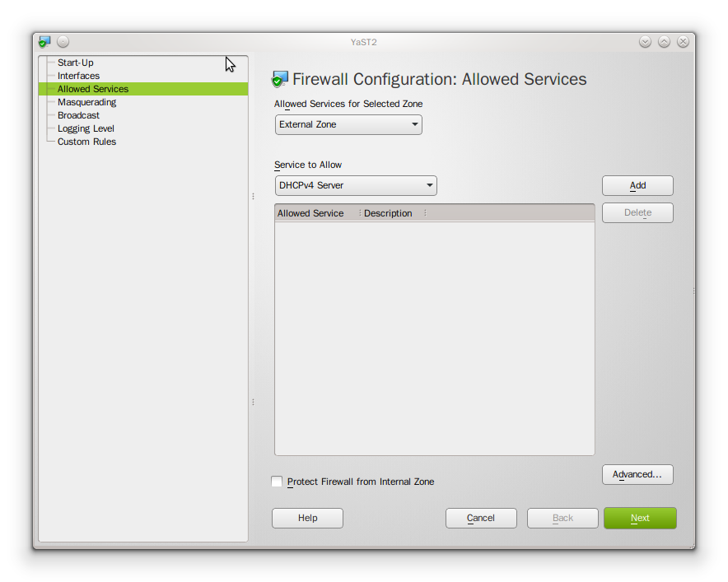The image size is (728, 582).
Task: Maximize the YaST2 window
Action: [664, 42]
